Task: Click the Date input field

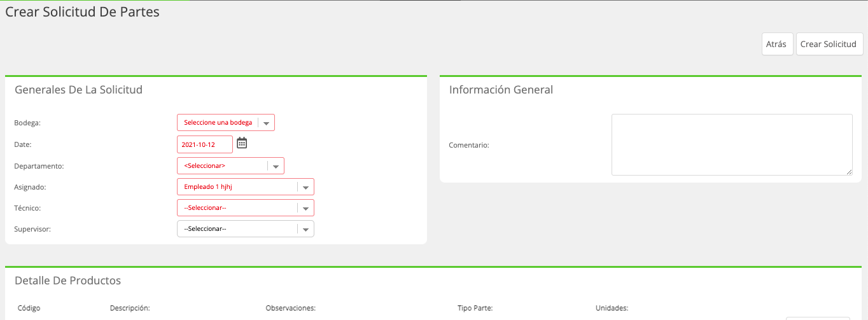Action: [205, 144]
